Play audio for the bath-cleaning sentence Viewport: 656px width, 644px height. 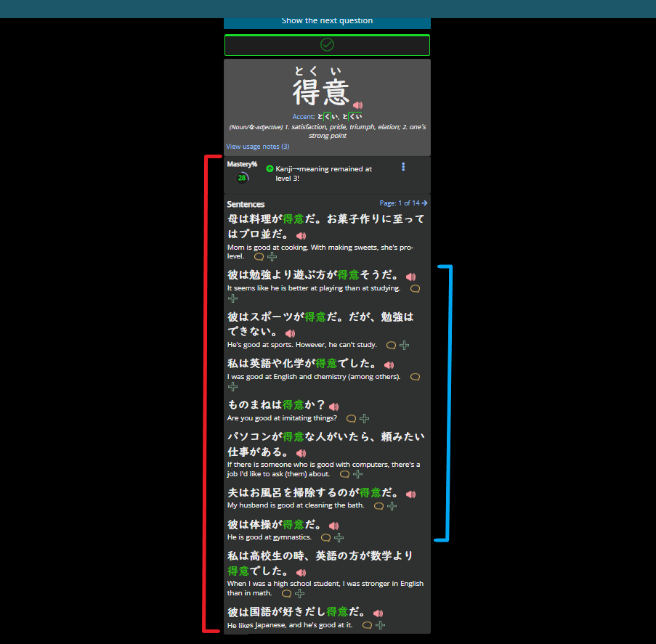[x=410, y=494]
